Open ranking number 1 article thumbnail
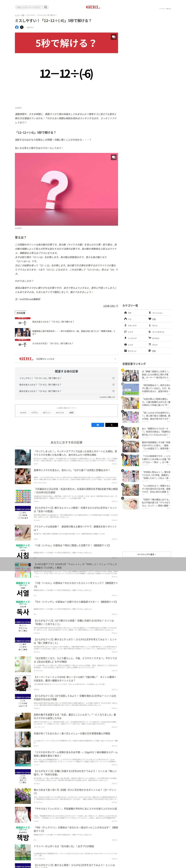This screenshot has width=186, height=868. [x=131, y=375]
